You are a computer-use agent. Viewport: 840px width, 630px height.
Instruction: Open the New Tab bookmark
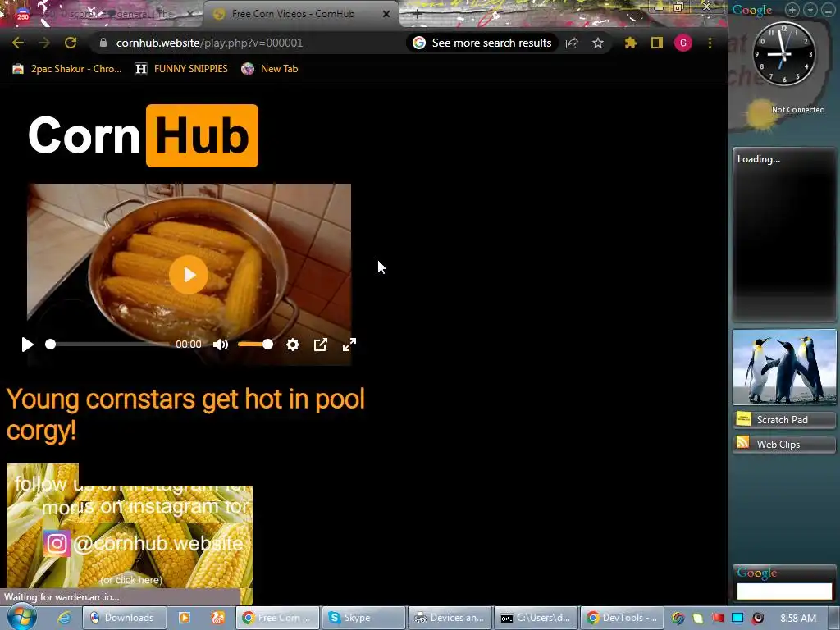pyautogui.click(x=269, y=69)
